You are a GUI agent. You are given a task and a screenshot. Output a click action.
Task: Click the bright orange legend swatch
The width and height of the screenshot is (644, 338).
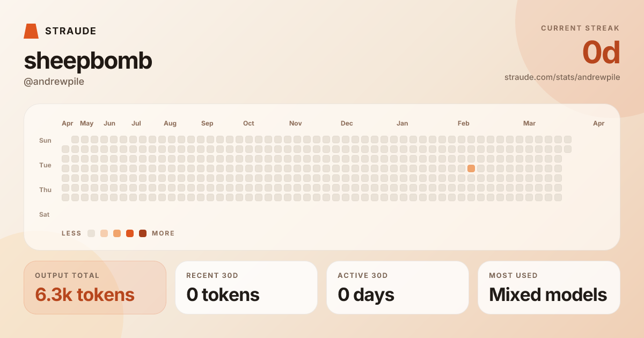130,233
